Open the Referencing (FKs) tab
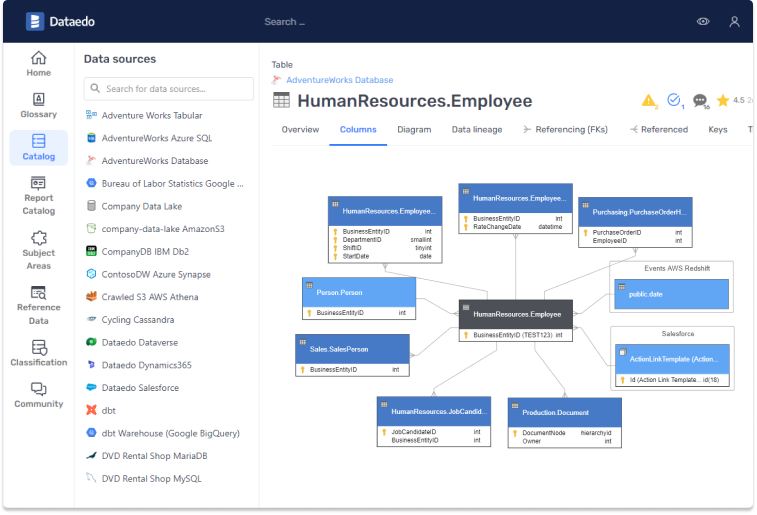 point(565,130)
